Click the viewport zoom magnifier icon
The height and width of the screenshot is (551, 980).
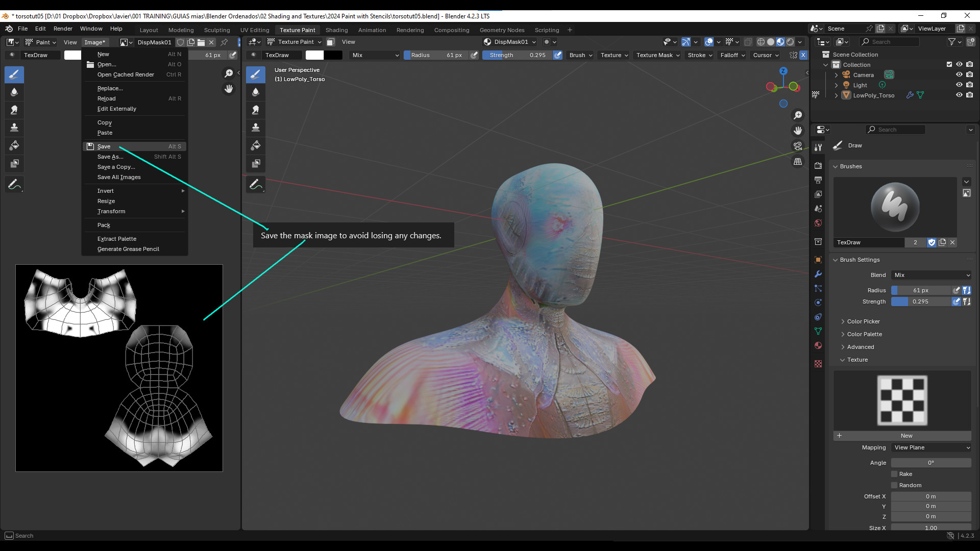coord(798,115)
